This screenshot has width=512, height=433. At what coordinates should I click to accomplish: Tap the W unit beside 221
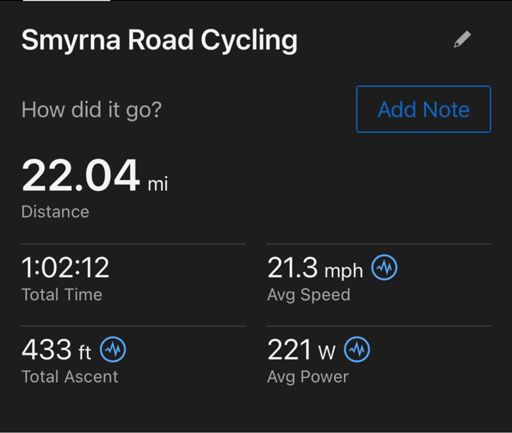pos(327,352)
